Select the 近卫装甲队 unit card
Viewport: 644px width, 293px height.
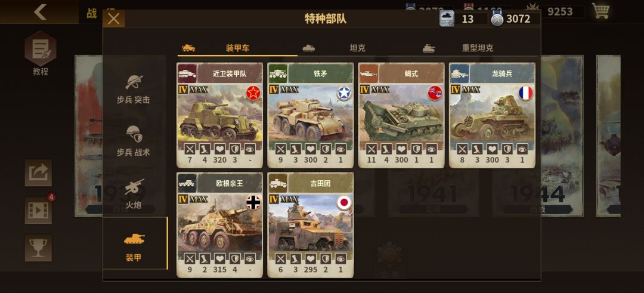click(x=219, y=116)
